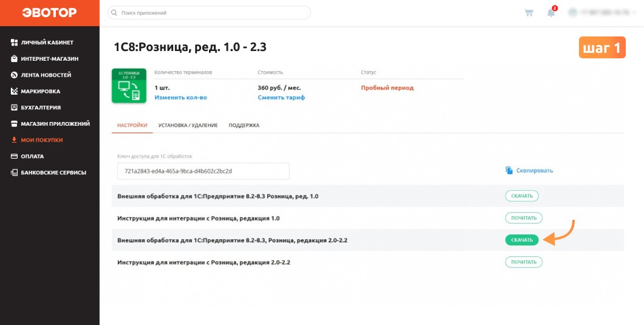
Task: Switch to Установка / Удаление tab
Action: click(188, 125)
